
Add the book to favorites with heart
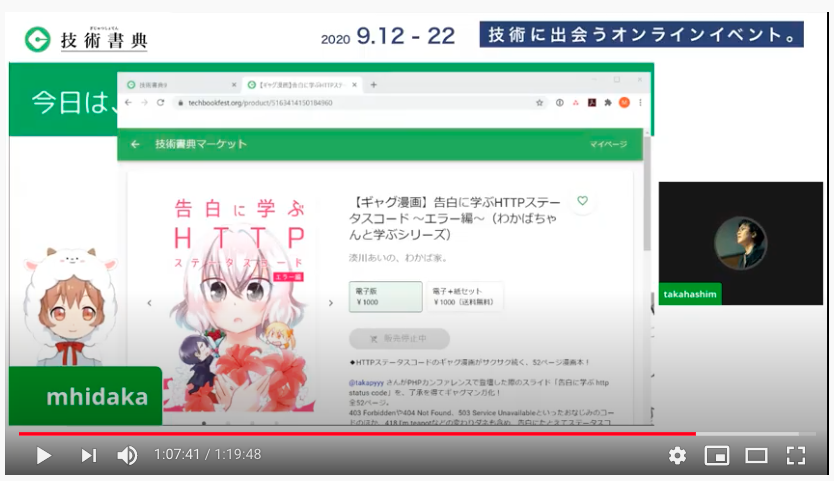click(x=582, y=201)
